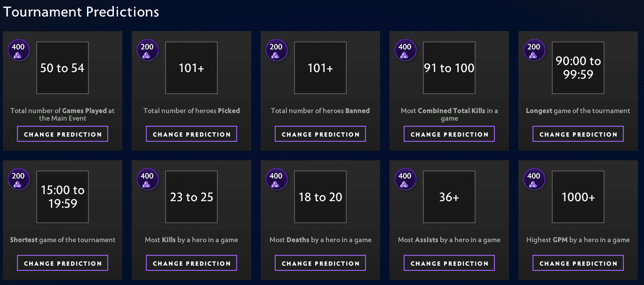Viewport: 644px width, 285px height.
Task: Select the '36+' Most Assists value box
Action: coord(449,197)
